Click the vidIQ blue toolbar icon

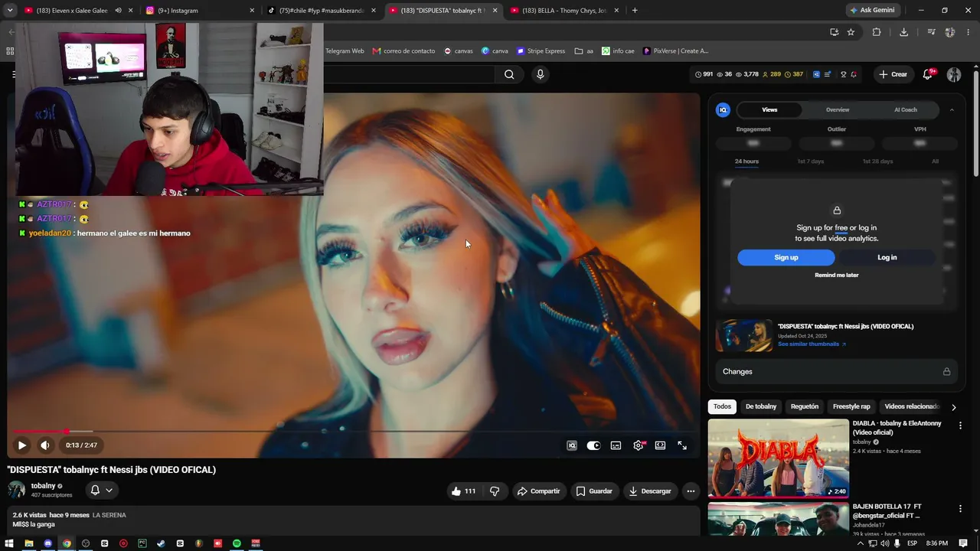[x=816, y=74]
